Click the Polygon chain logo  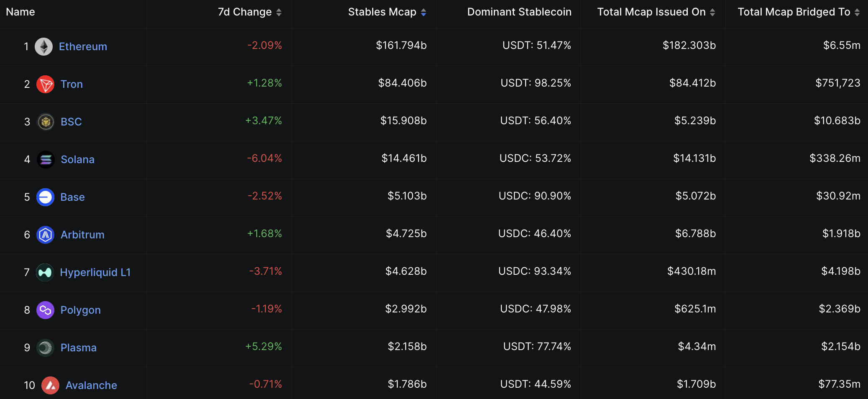coord(45,310)
